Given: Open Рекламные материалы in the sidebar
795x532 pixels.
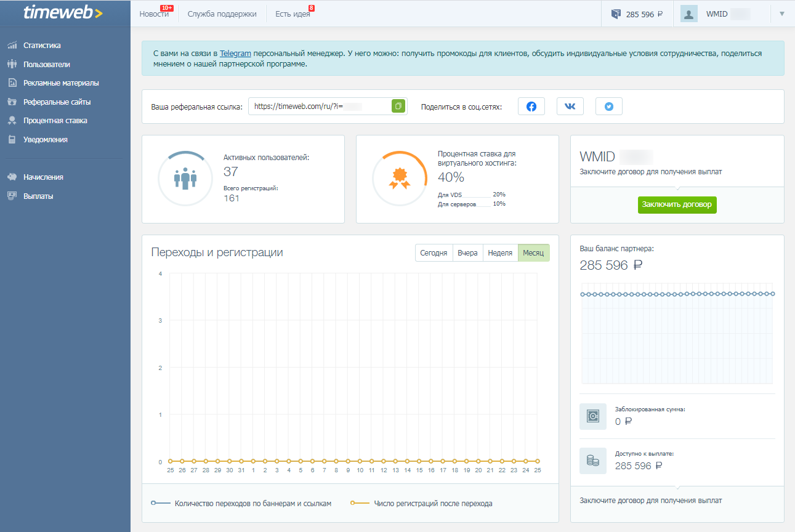Looking at the screenshot, I should tap(60, 83).
